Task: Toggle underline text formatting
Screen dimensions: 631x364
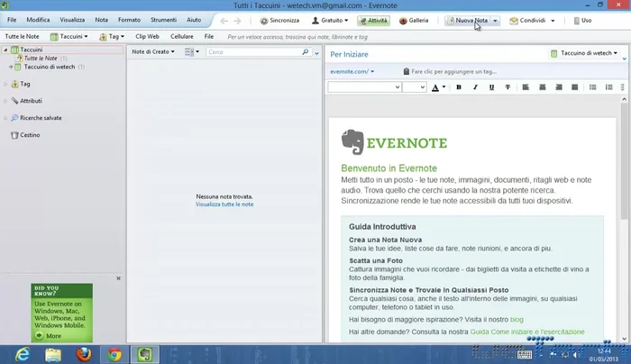Action: [492, 87]
